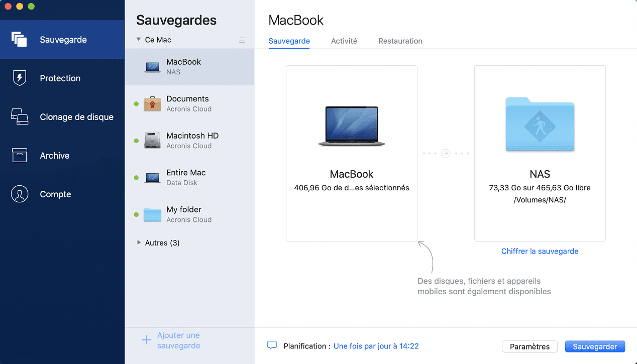Open the Compte section
The width and height of the screenshot is (637, 364).
tap(62, 194)
